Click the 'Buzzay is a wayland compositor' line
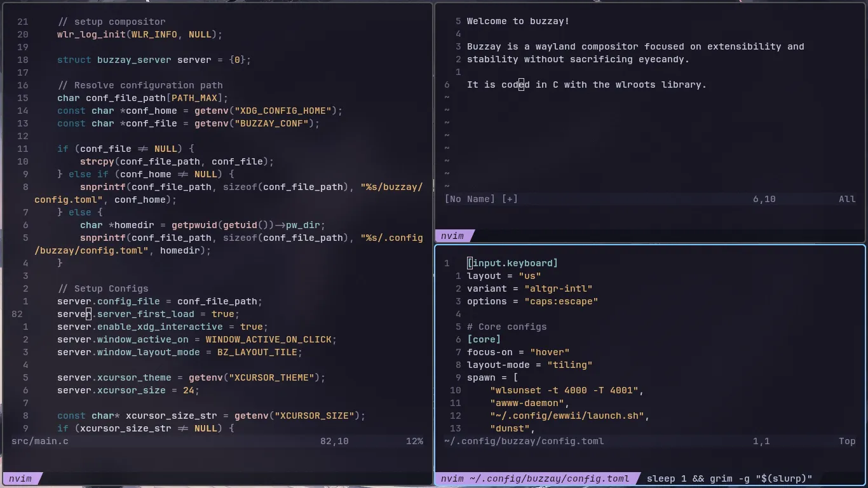Viewport: 868px width, 488px height. pyautogui.click(x=635, y=47)
